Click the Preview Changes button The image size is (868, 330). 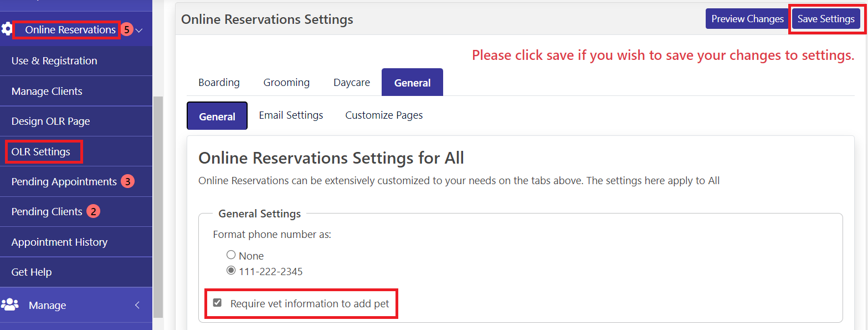pyautogui.click(x=747, y=19)
